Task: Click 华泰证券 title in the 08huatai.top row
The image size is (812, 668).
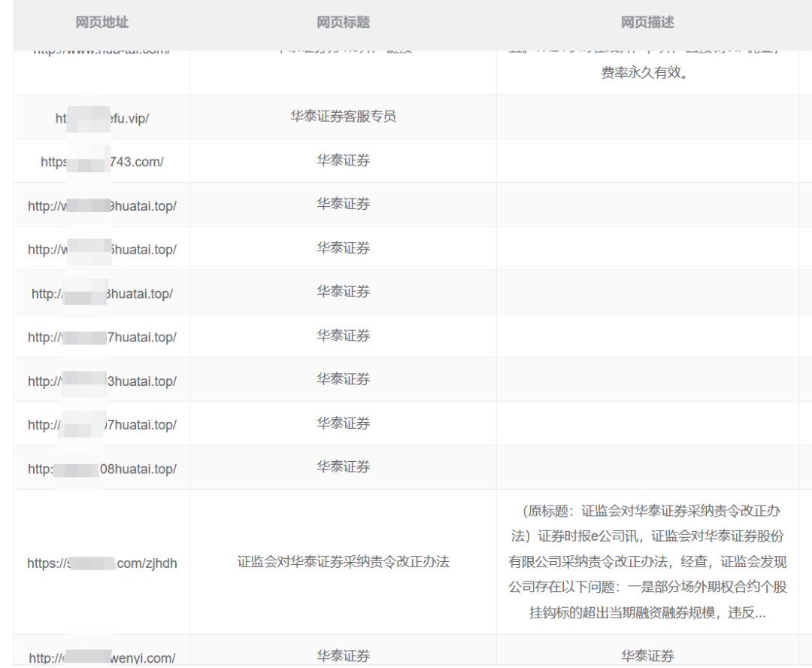Action: click(343, 467)
